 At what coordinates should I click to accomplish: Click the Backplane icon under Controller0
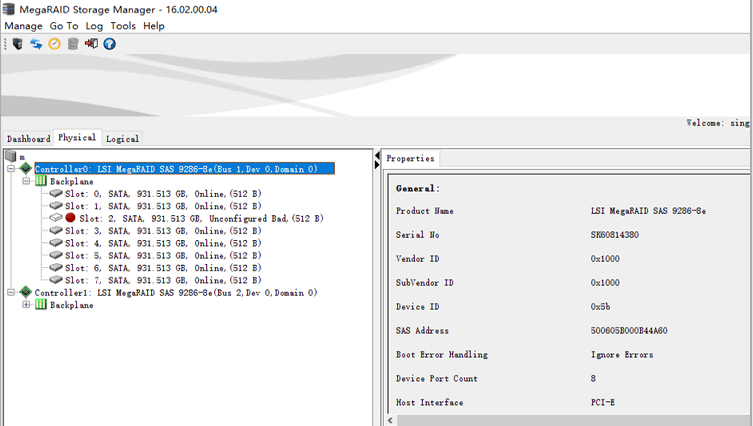(41, 181)
